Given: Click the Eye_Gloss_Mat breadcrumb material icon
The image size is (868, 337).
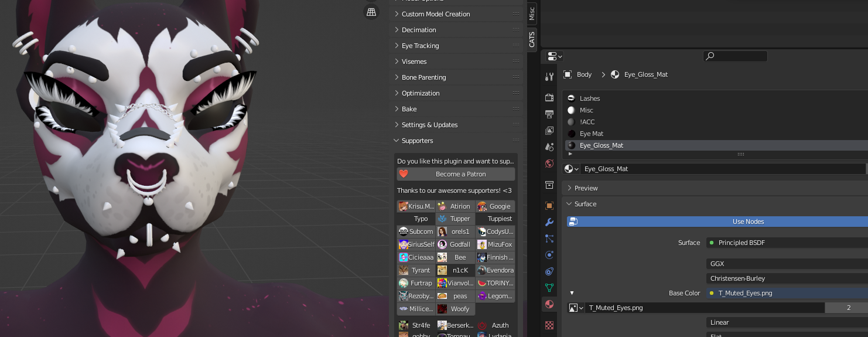Looking at the screenshot, I should click(615, 74).
